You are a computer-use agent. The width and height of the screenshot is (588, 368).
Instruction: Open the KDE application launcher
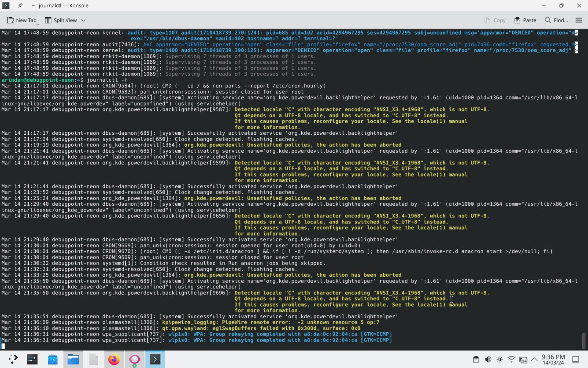pos(13,360)
